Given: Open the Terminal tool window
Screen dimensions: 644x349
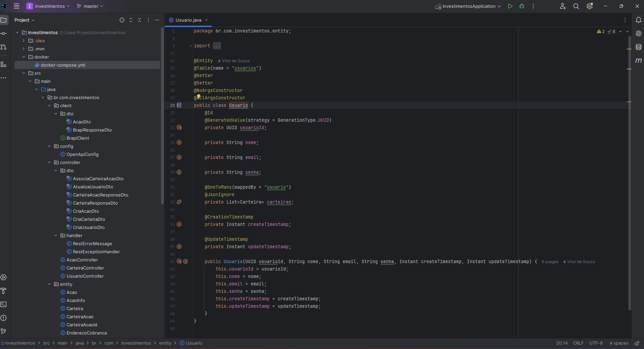Looking at the screenshot, I should [x=4, y=304].
